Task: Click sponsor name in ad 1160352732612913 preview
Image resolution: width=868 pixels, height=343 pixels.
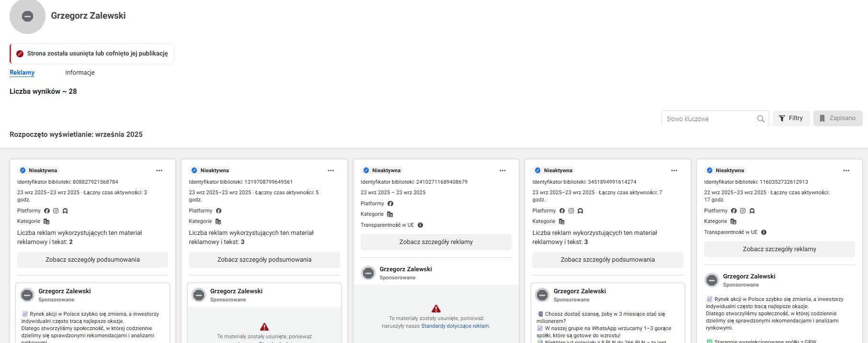Action: pos(749,277)
